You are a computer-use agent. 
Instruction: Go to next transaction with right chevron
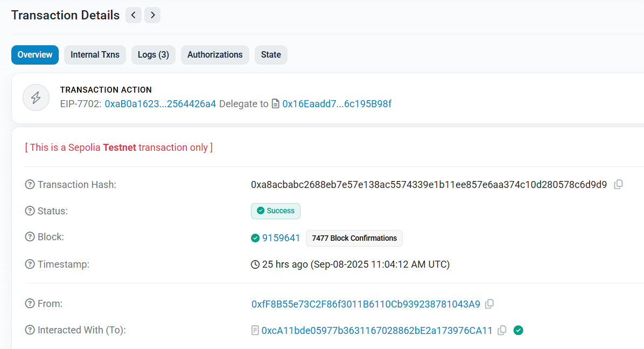point(152,15)
